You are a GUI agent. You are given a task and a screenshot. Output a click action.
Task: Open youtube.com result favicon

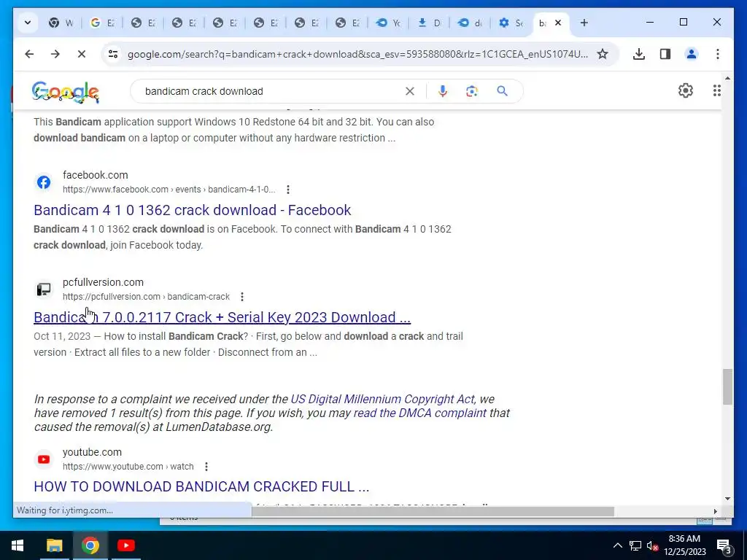pos(44,459)
